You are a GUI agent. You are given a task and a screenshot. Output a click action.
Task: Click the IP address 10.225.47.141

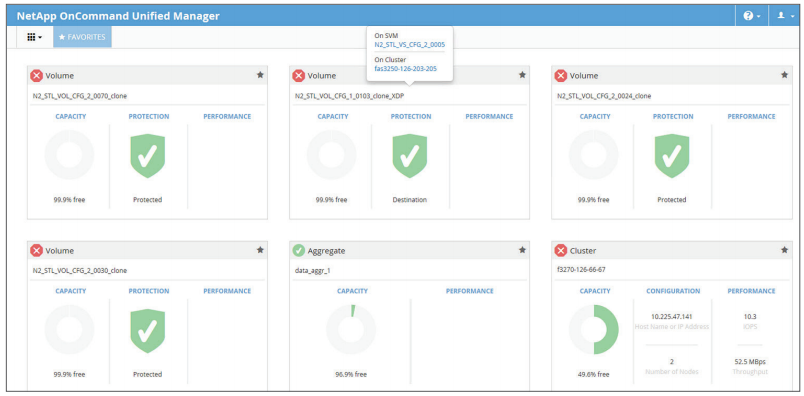pos(672,316)
